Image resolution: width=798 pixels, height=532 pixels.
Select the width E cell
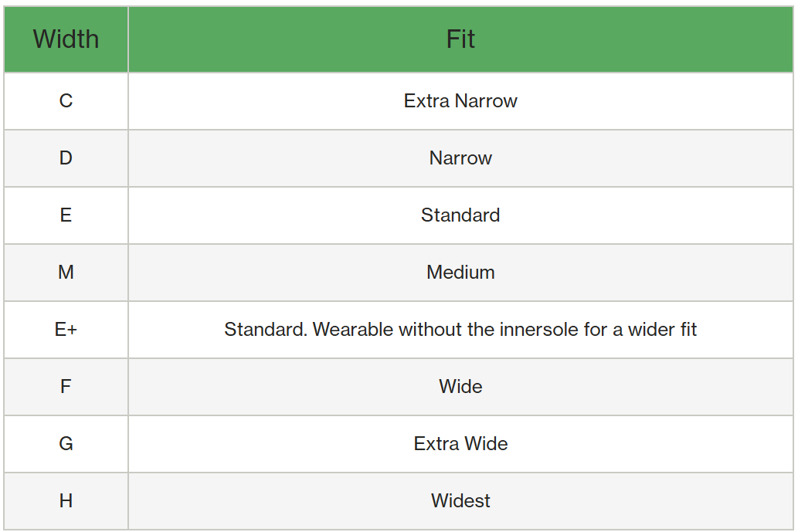click(66, 215)
